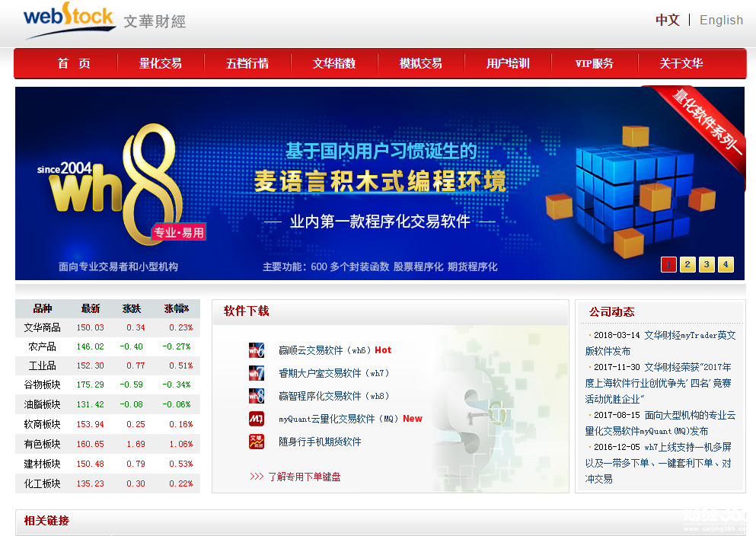Open 随身行手机期货软件 link
Viewport: 756px width, 536px height.
pos(320,442)
